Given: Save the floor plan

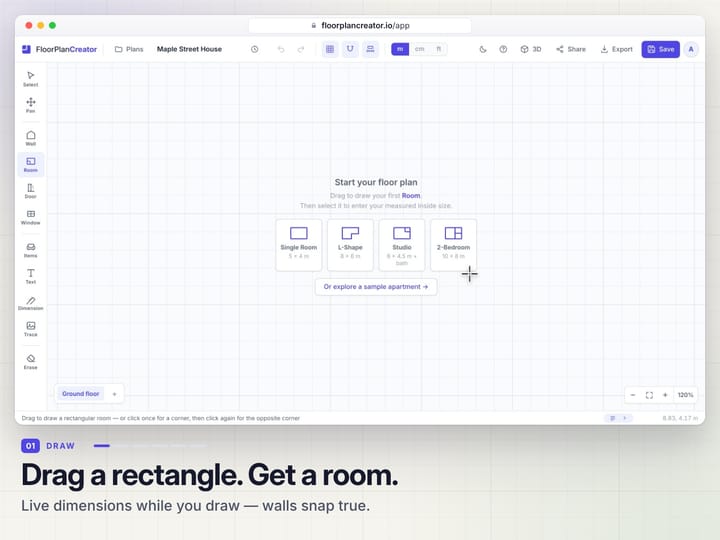Looking at the screenshot, I should 660,49.
